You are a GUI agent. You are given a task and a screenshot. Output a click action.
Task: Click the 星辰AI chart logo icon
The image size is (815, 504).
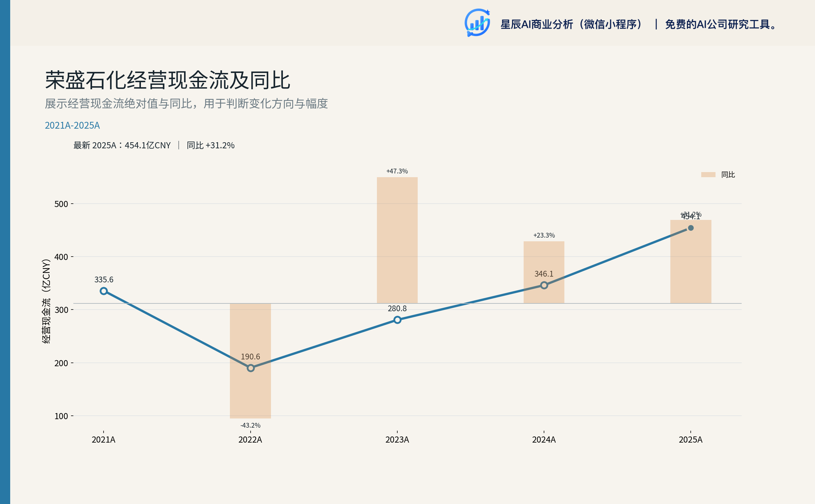tap(477, 23)
